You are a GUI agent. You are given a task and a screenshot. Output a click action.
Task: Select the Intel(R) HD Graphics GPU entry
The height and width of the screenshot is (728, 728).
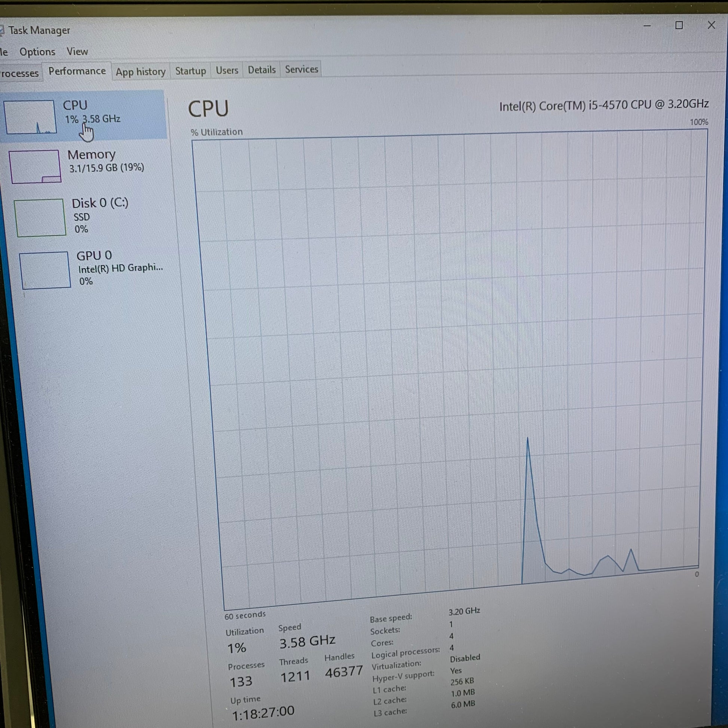[x=120, y=268]
